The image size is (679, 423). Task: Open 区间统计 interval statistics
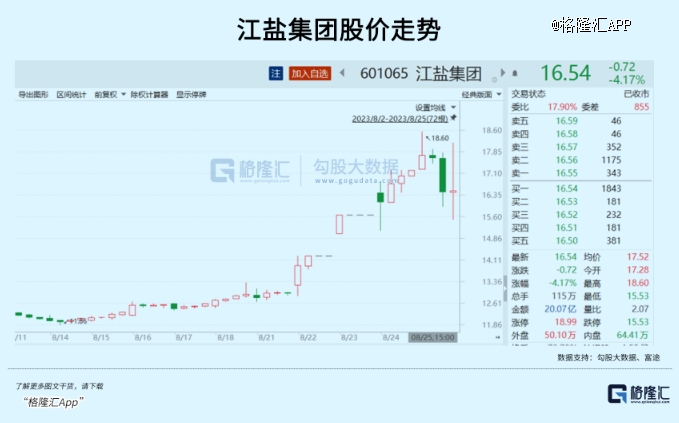[71, 94]
